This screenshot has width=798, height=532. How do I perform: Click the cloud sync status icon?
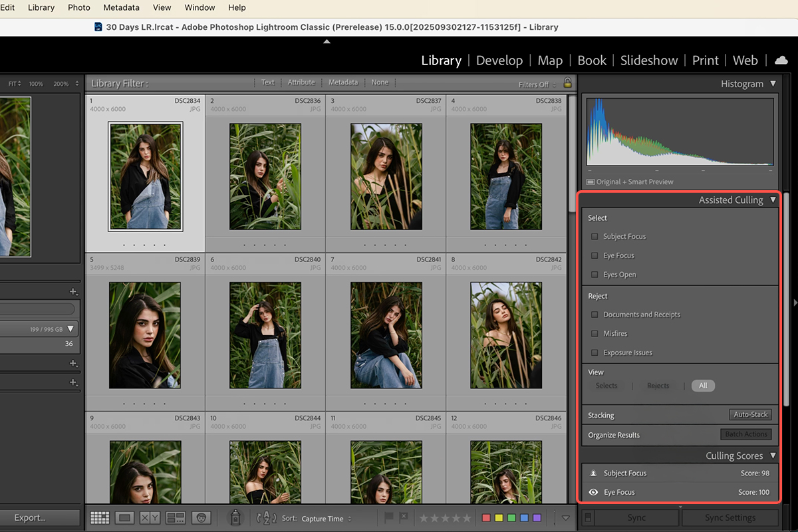[781, 61]
